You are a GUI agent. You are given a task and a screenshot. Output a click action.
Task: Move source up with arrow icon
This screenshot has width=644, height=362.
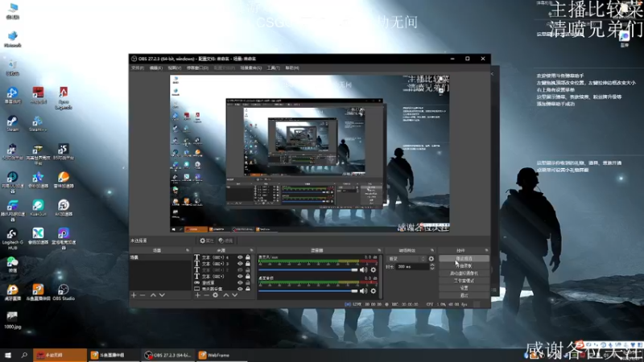(226, 295)
